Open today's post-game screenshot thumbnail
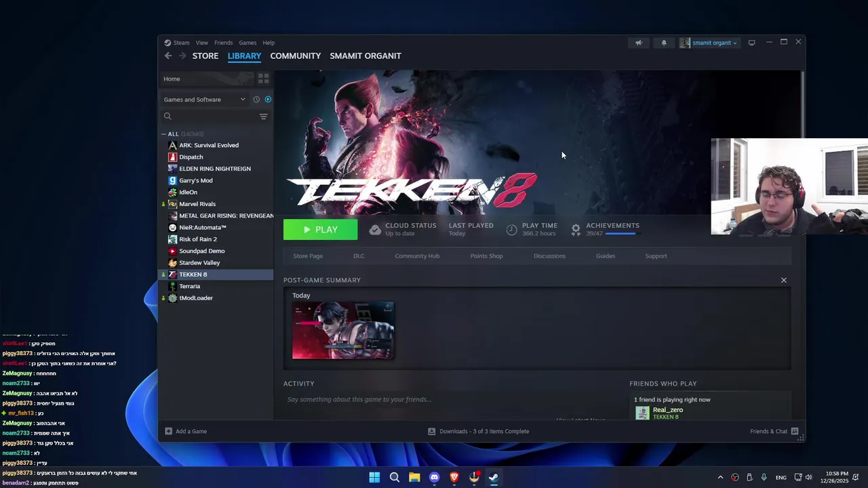 click(343, 330)
